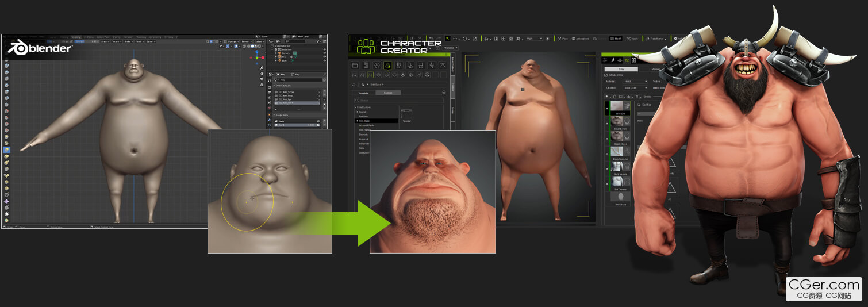
Task: Toggle the Activate Editor checkbox
Action: point(606,75)
